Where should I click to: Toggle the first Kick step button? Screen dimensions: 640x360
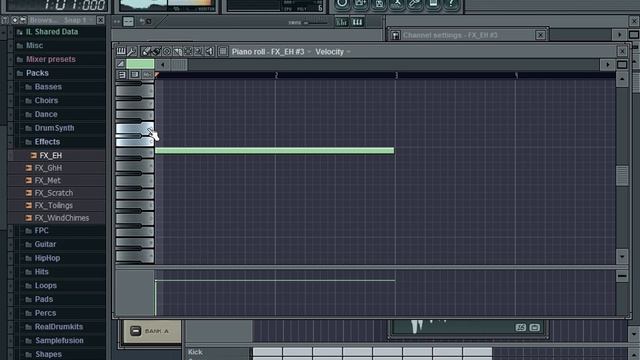tap(267, 353)
